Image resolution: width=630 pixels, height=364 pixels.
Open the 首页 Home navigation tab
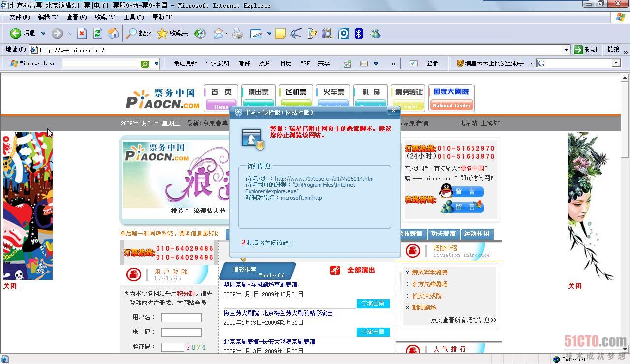221,98
